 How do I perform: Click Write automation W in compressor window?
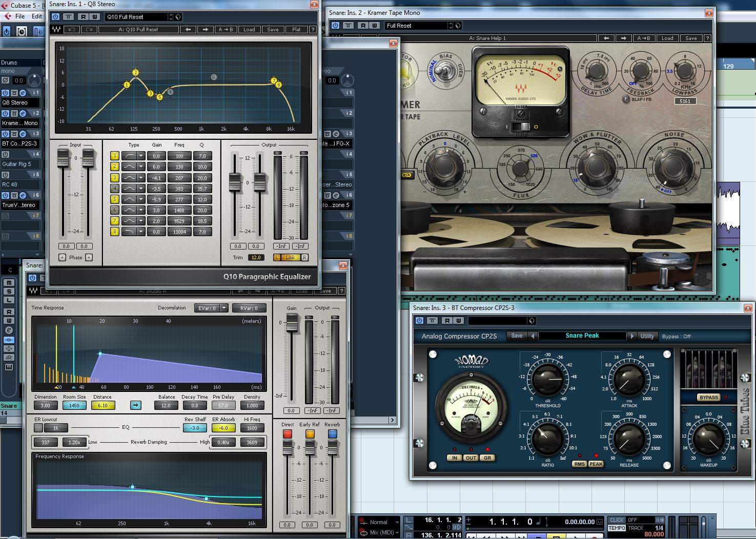coord(458,321)
